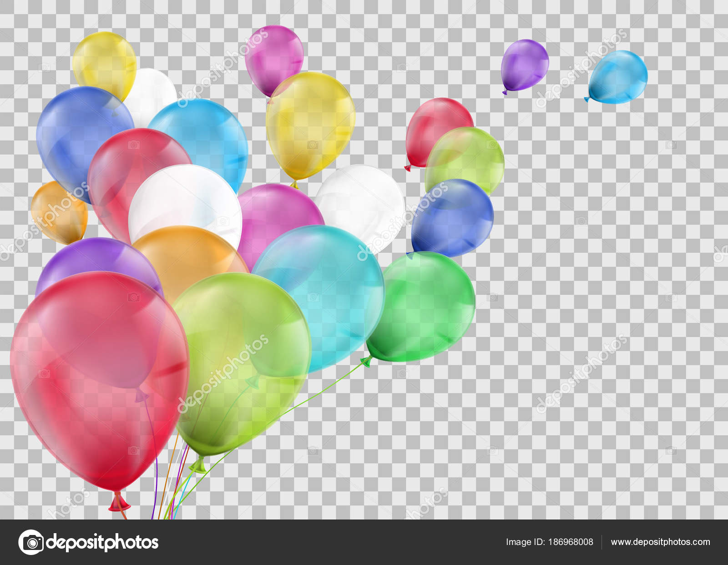Toggle the white balloon above the teal one

359,200
